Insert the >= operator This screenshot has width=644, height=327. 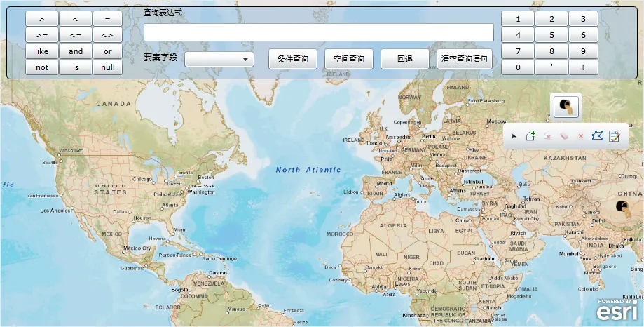tap(42, 35)
